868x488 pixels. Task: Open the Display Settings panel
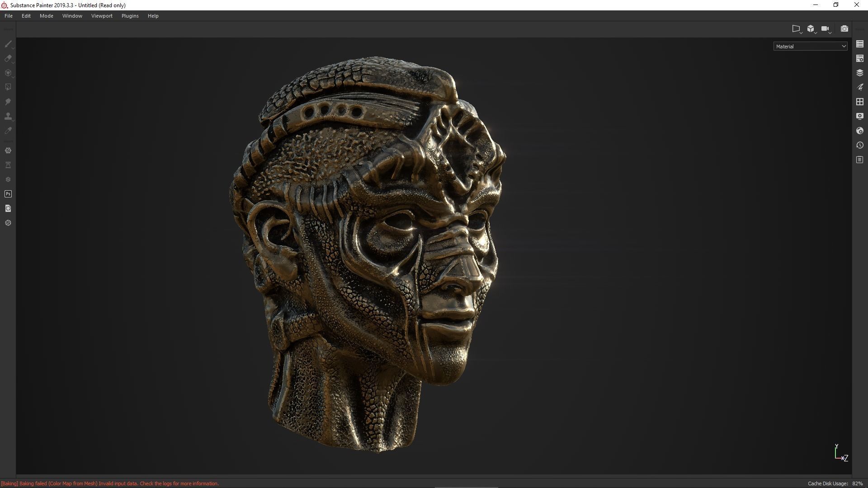(x=860, y=116)
